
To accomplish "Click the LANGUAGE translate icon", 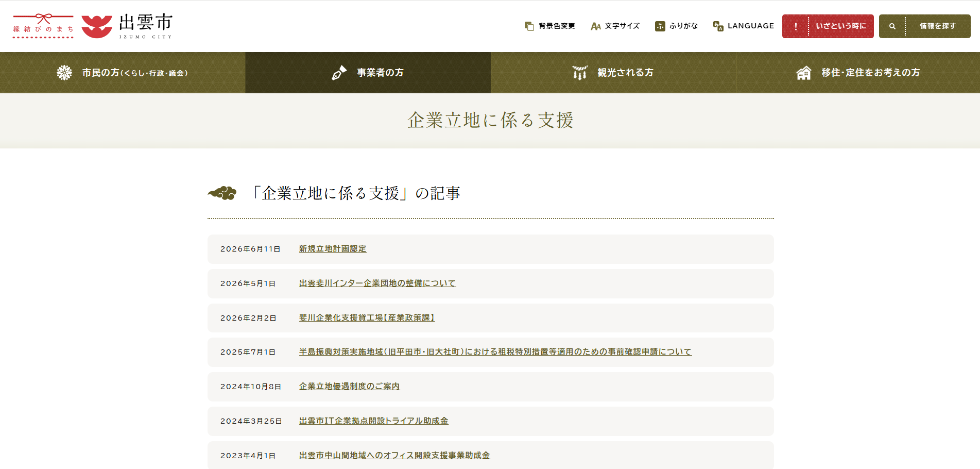I will pos(718,26).
